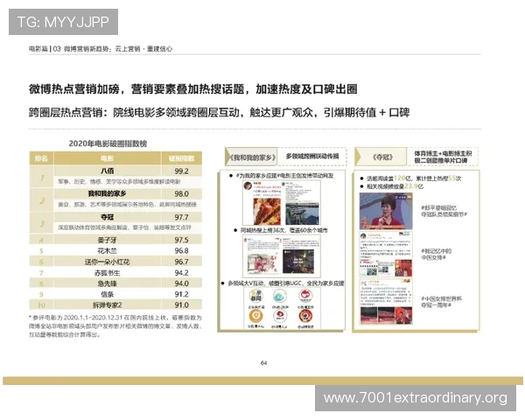The image size is (525, 420).
Task: Click the 多领域跨圈联动传播 dashed box
Action: tap(312, 156)
